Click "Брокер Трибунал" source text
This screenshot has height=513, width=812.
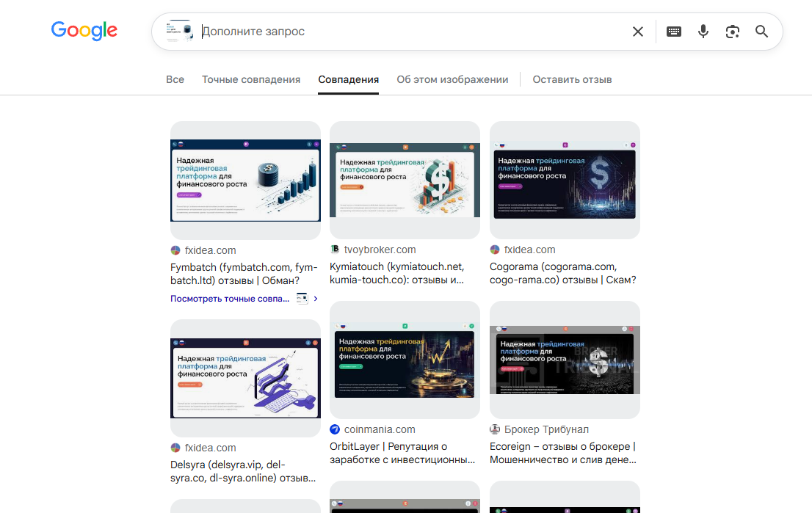(x=546, y=429)
